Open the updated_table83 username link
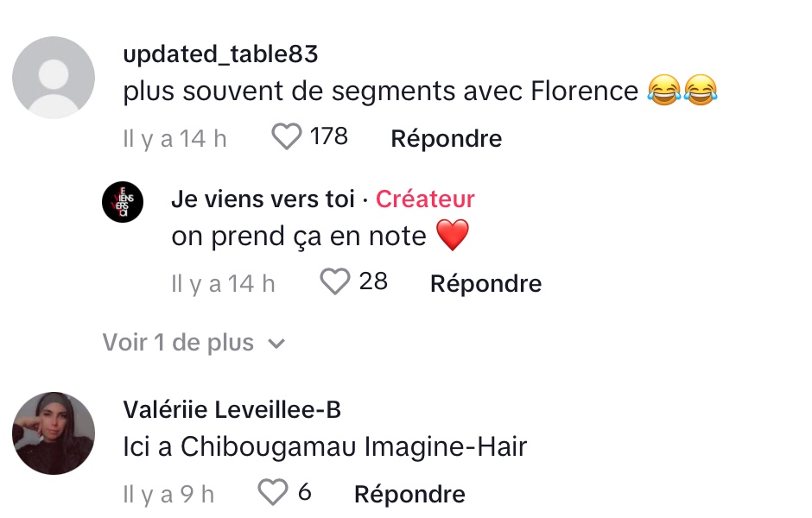The height and width of the screenshot is (518, 812). pyautogui.click(x=220, y=54)
